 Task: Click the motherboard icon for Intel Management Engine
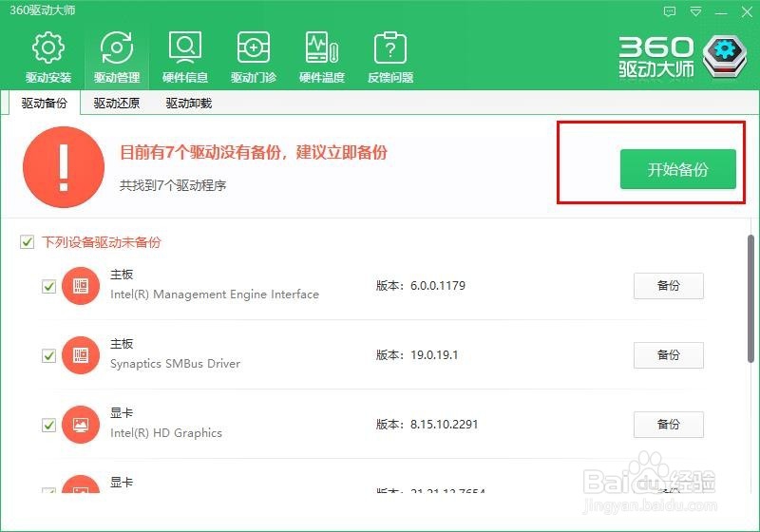(81, 286)
